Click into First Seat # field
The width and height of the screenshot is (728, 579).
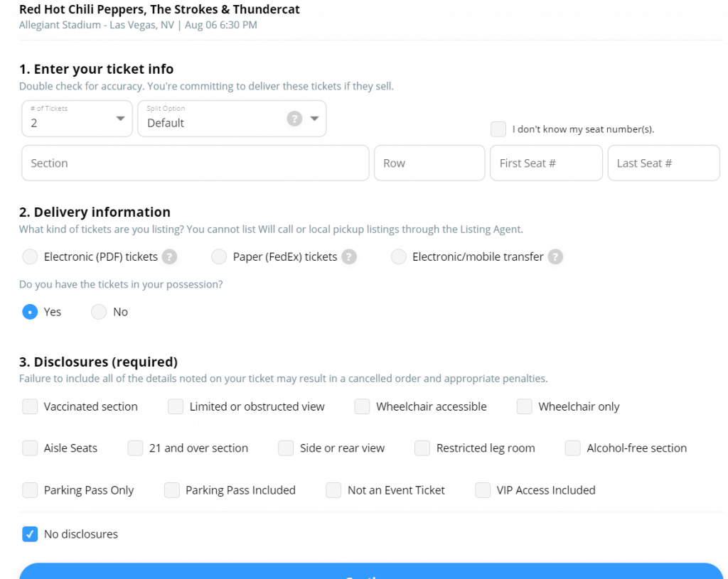pos(546,163)
